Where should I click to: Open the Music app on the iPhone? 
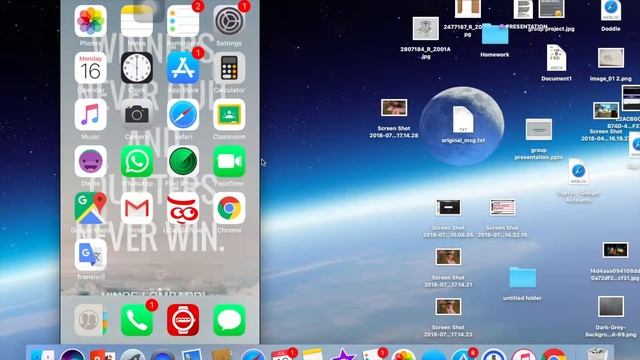click(x=91, y=115)
